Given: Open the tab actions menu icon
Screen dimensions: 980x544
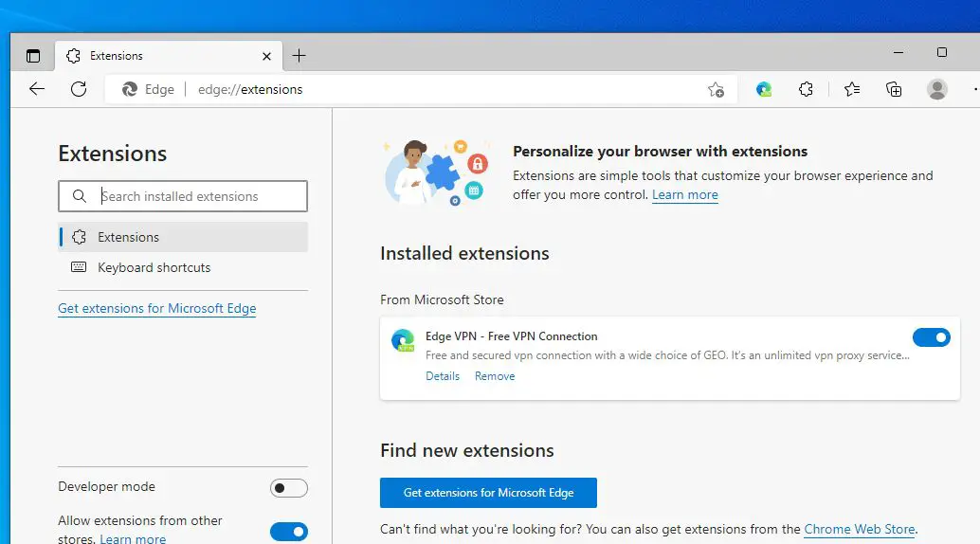Looking at the screenshot, I should (x=33, y=56).
